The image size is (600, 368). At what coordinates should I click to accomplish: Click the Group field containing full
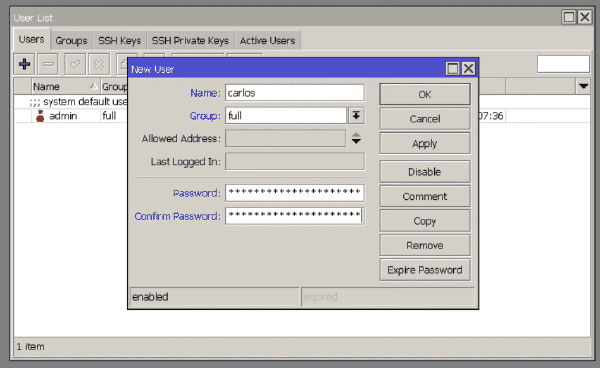click(x=286, y=116)
